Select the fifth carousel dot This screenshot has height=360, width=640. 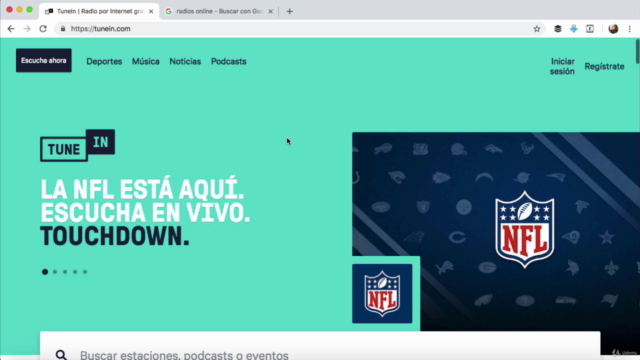(85, 272)
